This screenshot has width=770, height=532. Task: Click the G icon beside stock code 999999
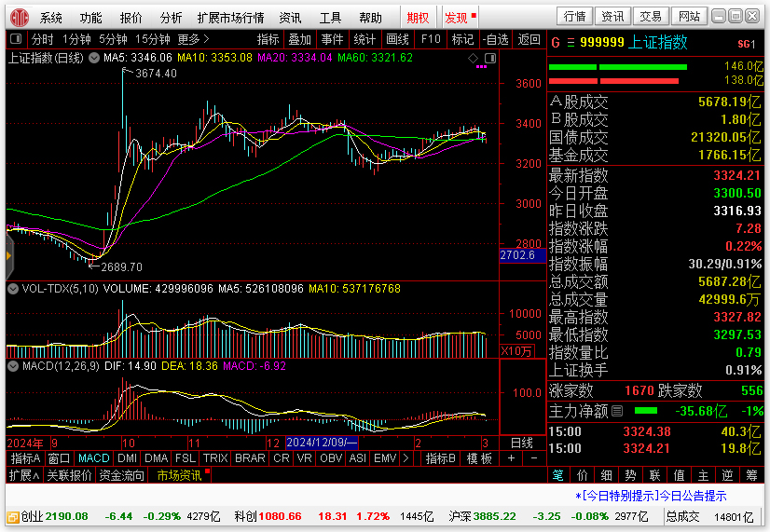click(x=556, y=43)
